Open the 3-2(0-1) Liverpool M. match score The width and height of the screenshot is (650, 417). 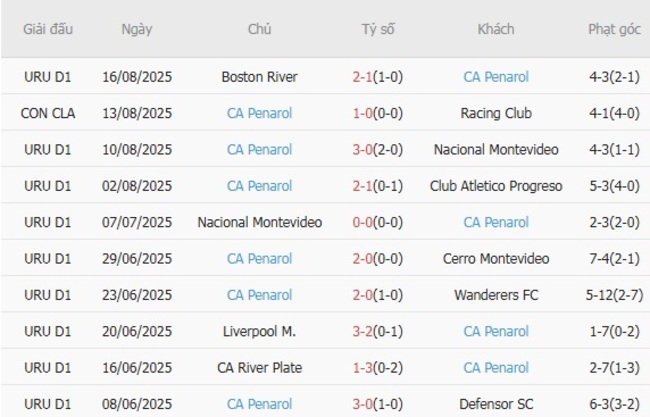click(x=378, y=332)
